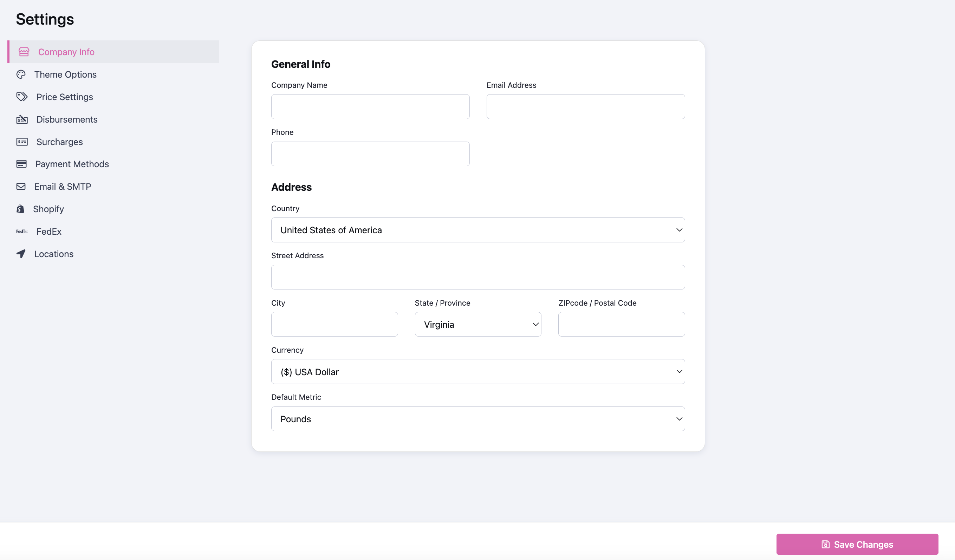
Task: Click the Save Changes button
Action: pyautogui.click(x=857, y=545)
